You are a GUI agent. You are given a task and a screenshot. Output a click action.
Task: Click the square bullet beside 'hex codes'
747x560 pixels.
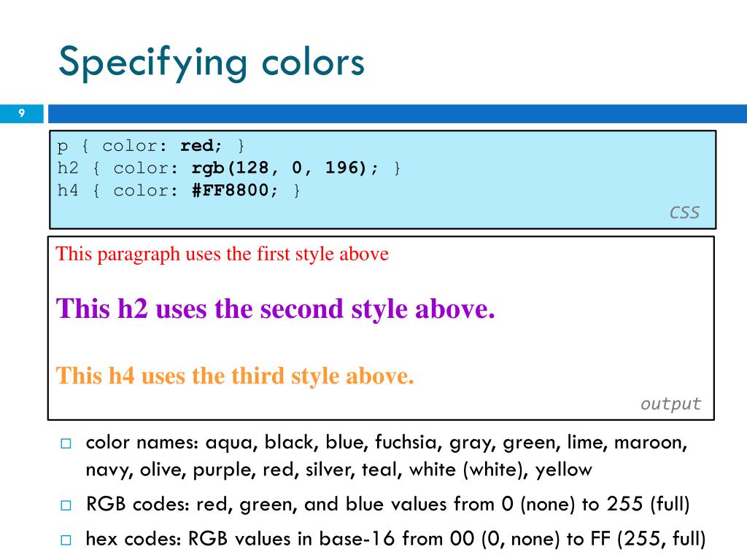(x=66, y=540)
